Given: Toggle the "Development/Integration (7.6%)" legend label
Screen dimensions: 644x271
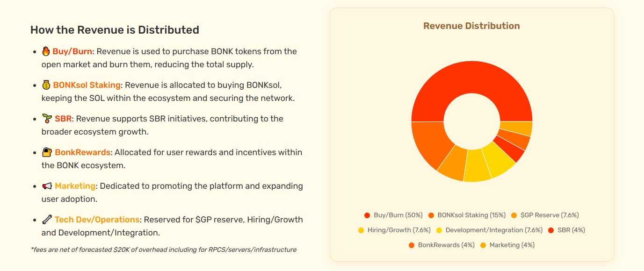Looking at the screenshot, I should [x=494, y=230].
